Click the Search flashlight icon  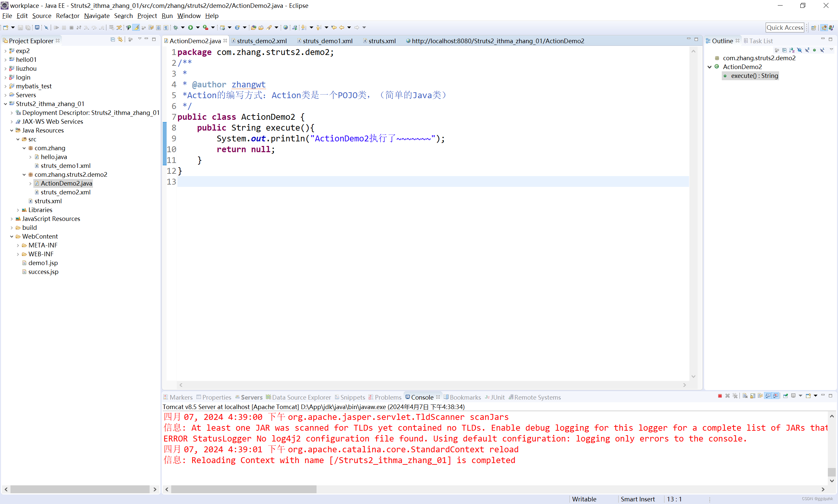coord(269,27)
